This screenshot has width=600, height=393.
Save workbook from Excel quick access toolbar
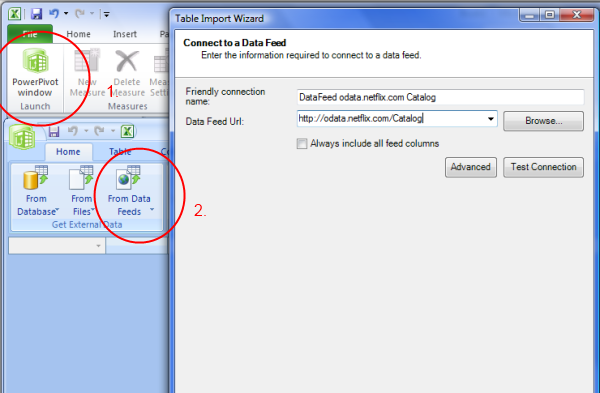pyautogui.click(x=36, y=14)
